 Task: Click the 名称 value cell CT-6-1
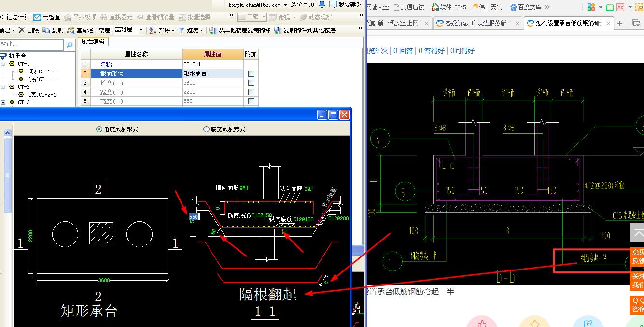click(213, 64)
